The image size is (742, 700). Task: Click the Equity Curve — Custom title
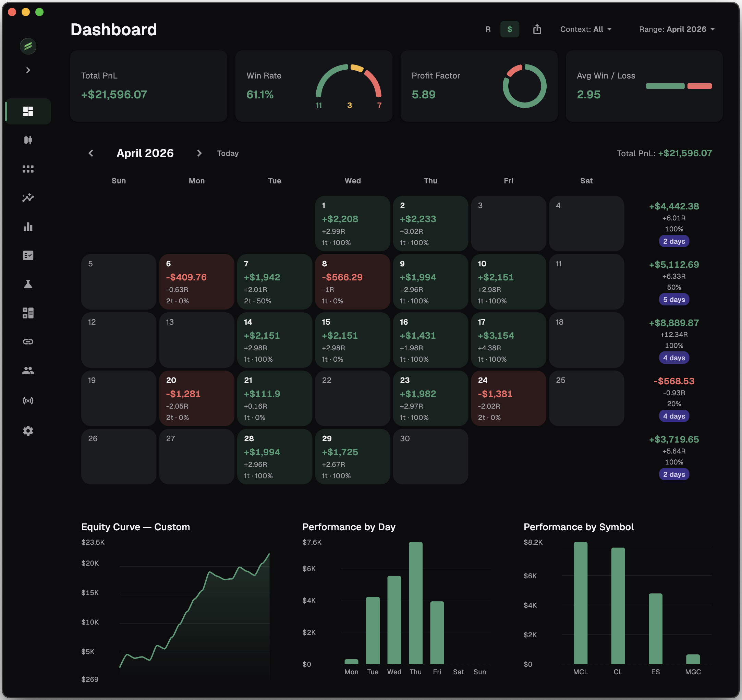(x=135, y=527)
